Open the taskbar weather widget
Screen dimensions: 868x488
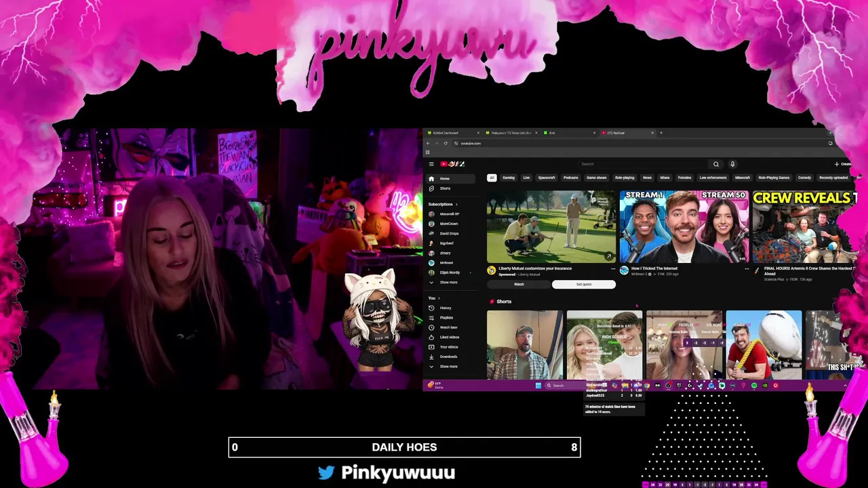(435, 386)
